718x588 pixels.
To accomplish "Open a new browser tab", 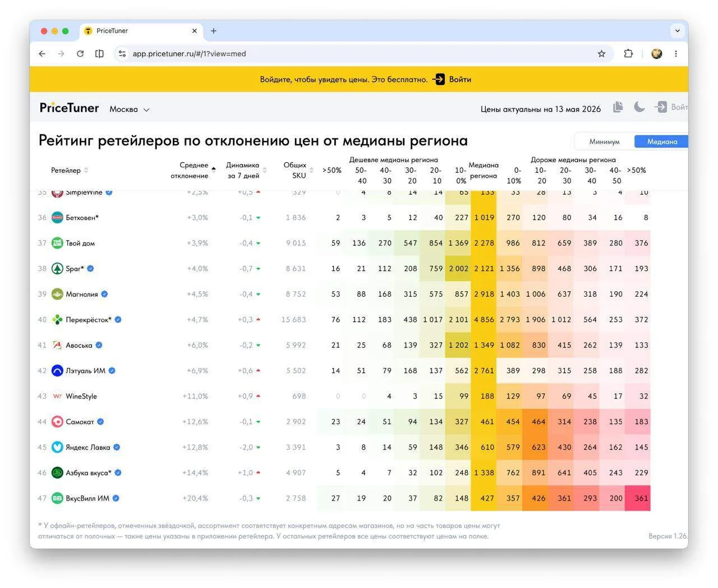I will [213, 31].
